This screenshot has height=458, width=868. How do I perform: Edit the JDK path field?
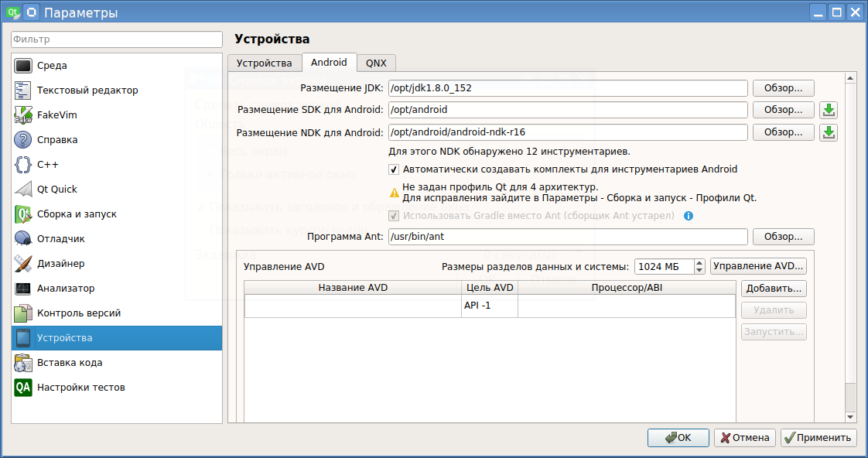pyautogui.click(x=568, y=88)
